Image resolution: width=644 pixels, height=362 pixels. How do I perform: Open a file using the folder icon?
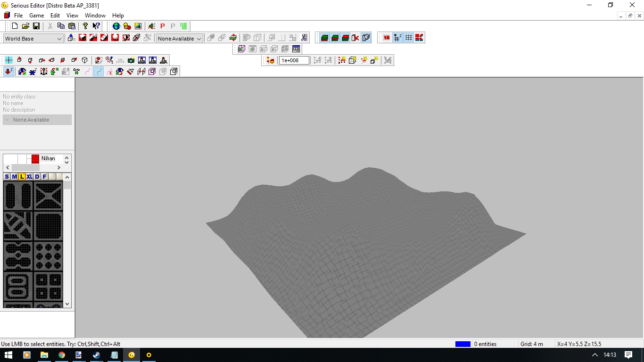point(25,26)
